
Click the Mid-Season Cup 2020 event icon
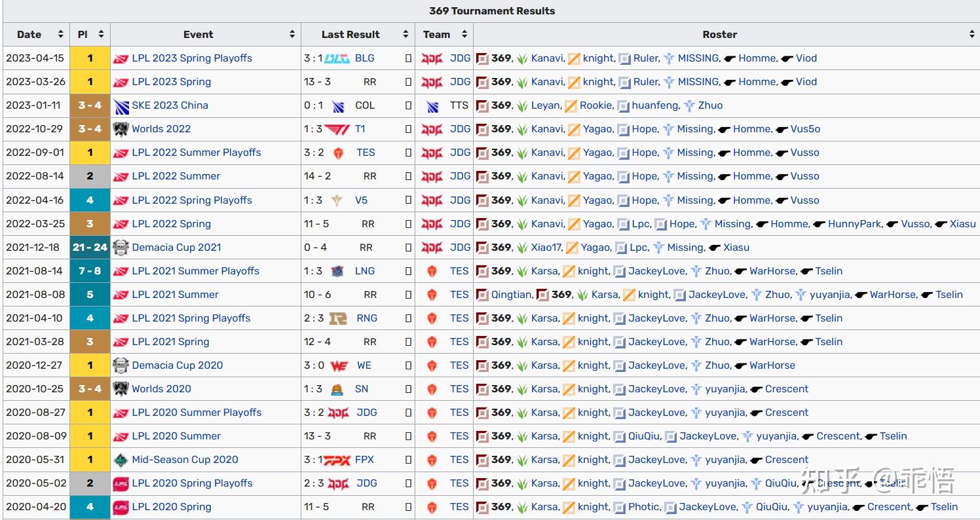click(122, 459)
